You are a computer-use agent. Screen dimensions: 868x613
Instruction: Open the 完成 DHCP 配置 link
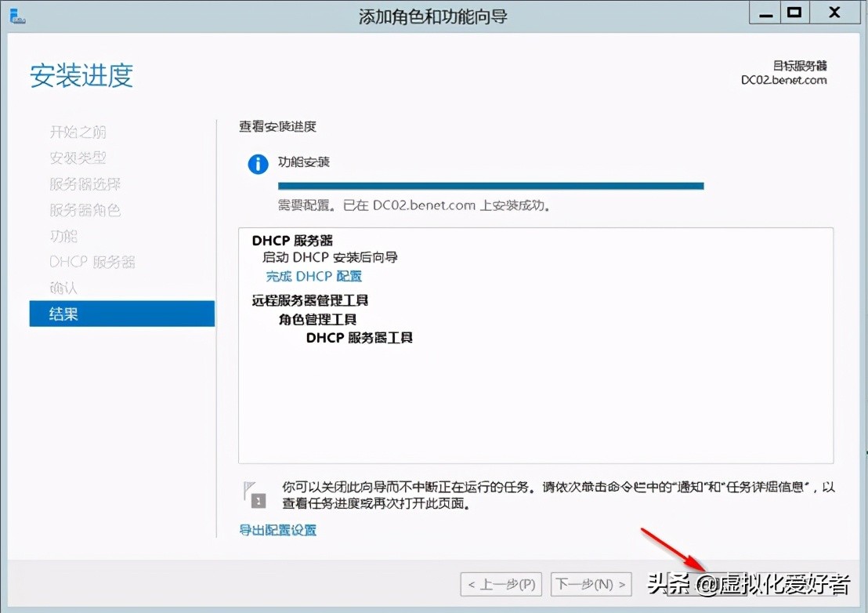(314, 276)
